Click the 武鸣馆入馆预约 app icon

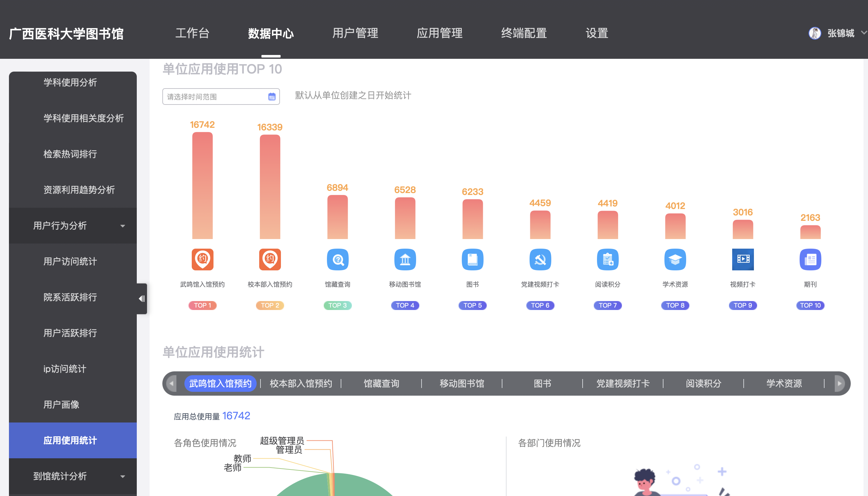click(202, 259)
